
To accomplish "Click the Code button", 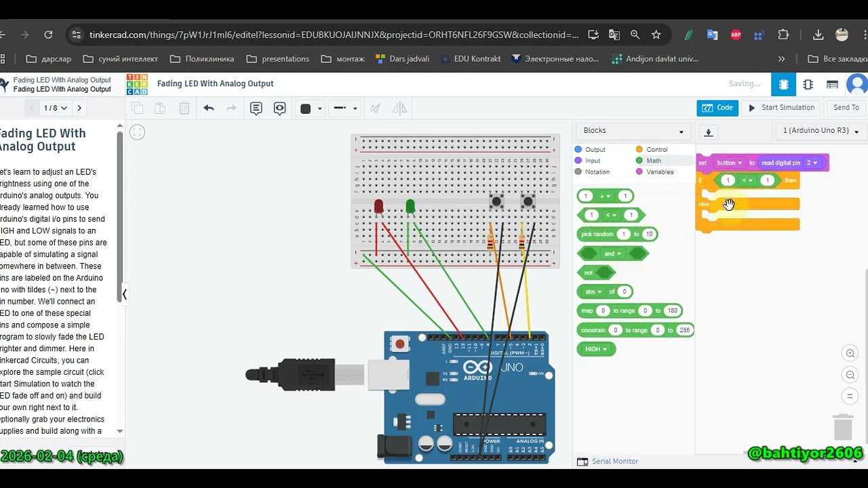I will click(x=717, y=108).
